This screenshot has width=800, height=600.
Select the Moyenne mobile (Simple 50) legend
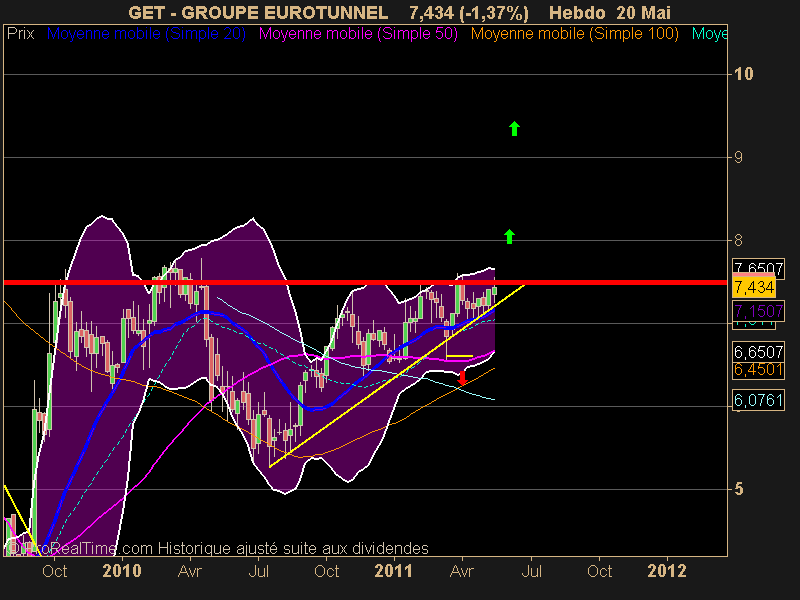pos(358,34)
